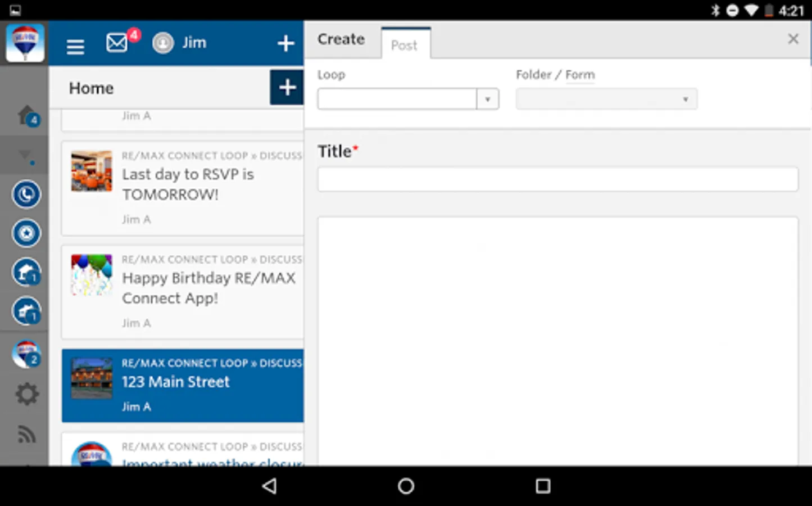Screen dimensions: 812x506
Task: Click 'Jim A' under the RSVP post
Action: [137, 219]
